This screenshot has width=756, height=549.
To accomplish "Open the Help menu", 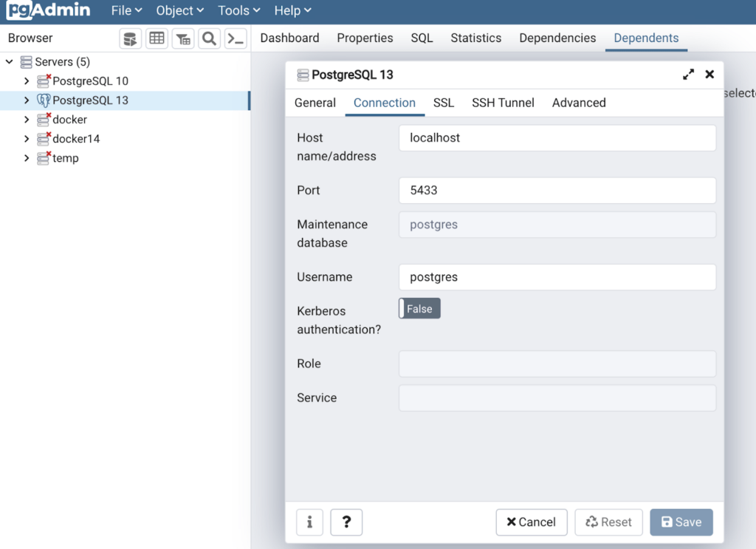I will [x=292, y=10].
